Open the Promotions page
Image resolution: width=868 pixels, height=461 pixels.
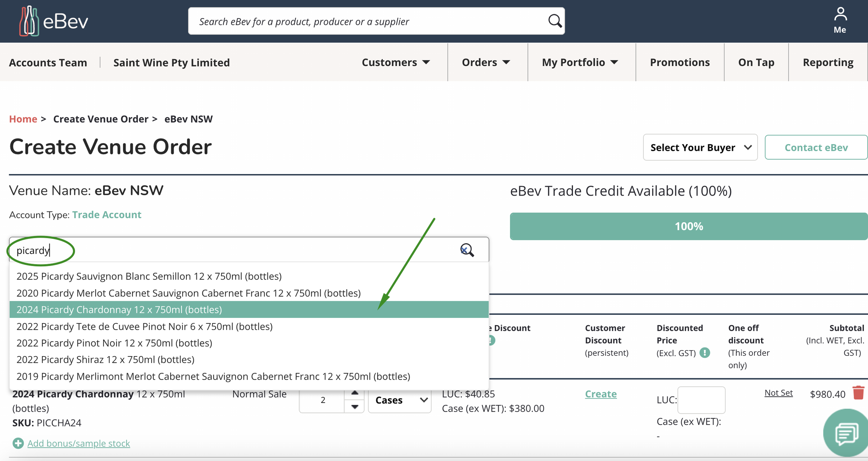point(679,63)
